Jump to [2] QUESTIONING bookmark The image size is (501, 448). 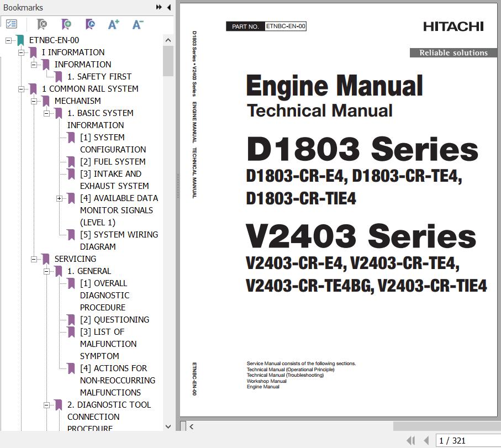coord(114,320)
